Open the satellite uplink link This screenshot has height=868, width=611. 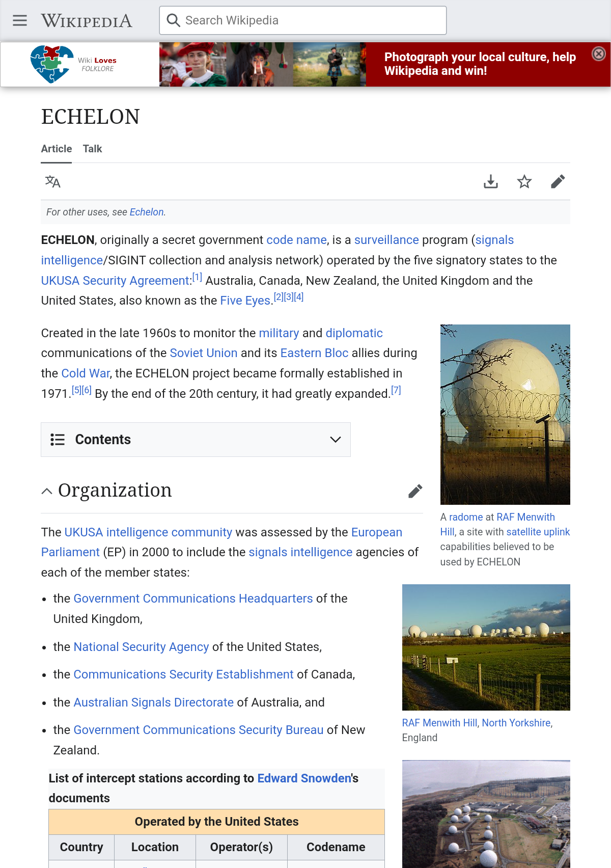coord(538,532)
